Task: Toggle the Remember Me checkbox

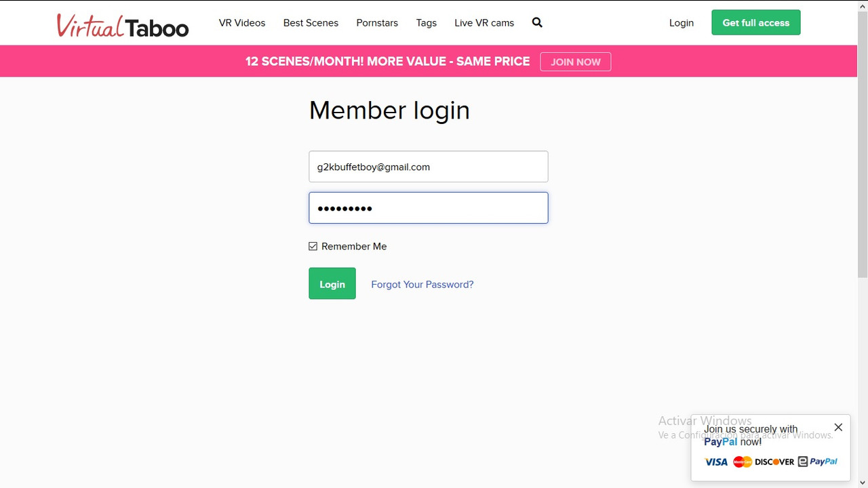Action: point(313,246)
